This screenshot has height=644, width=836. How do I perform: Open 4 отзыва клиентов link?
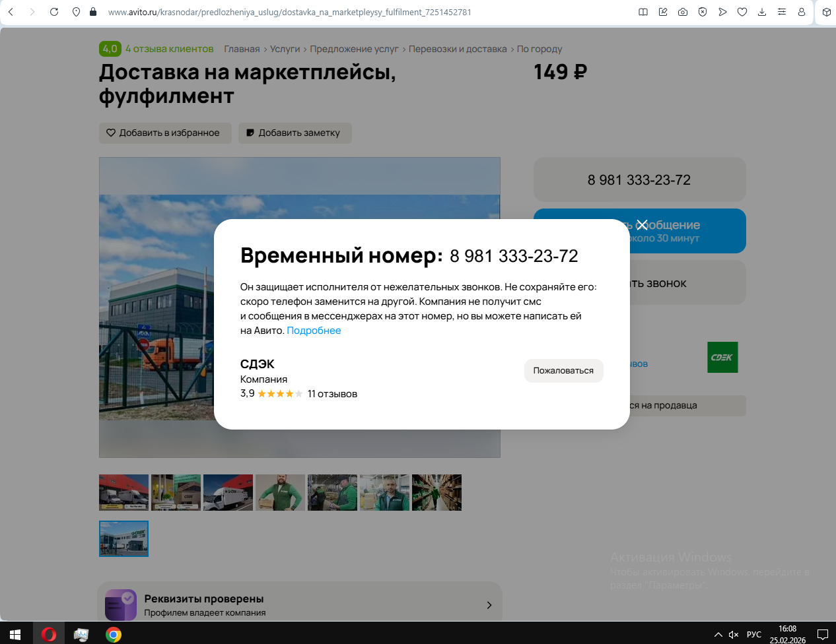click(170, 49)
